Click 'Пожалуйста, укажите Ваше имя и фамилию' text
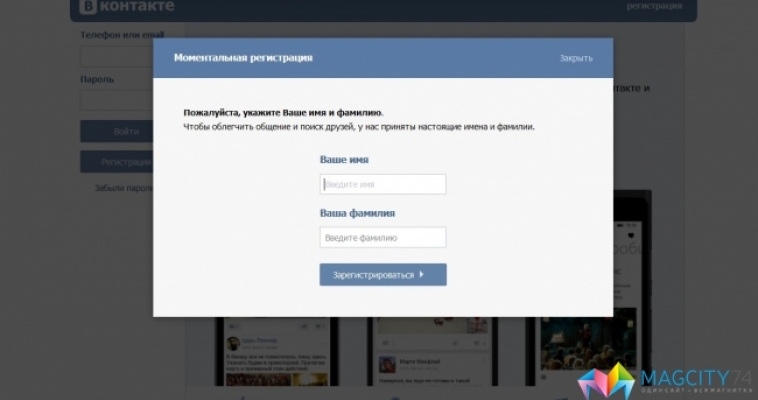This screenshot has height=400, width=758. click(283, 113)
